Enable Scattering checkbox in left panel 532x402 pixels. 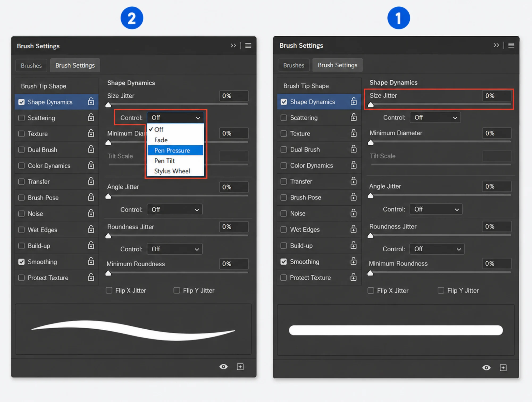tap(22, 118)
